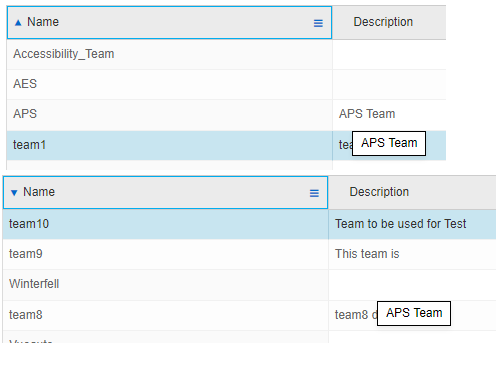This screenshot has width=500, height=377.
Task: Select the team8 name cell
Action: pyautogui.click(x=165, y=315)
